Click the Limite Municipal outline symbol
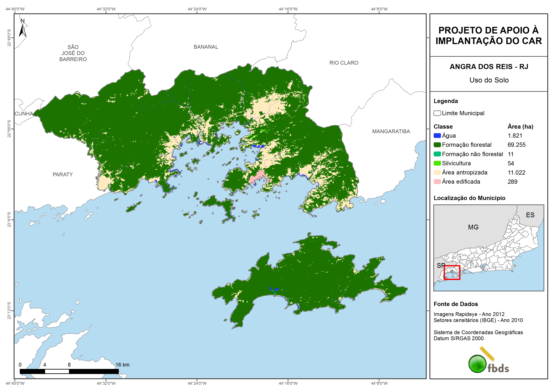The width and height of the screenshot is (555, 392). click(x=437, y=113)
